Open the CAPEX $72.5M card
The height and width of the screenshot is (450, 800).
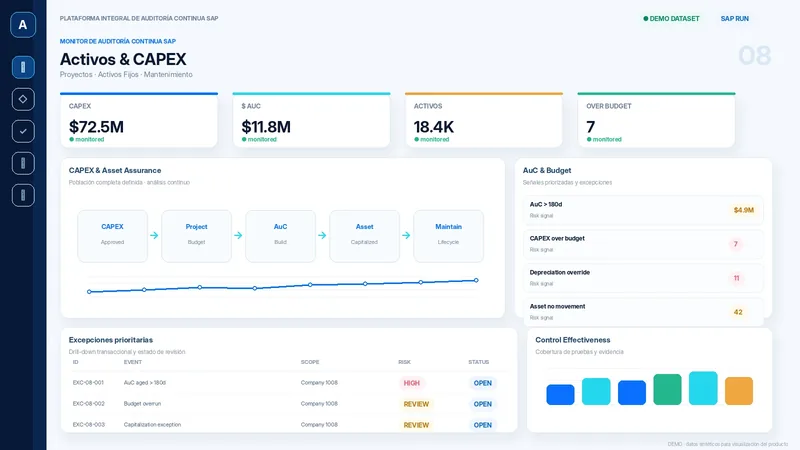[x=139, y=120]
